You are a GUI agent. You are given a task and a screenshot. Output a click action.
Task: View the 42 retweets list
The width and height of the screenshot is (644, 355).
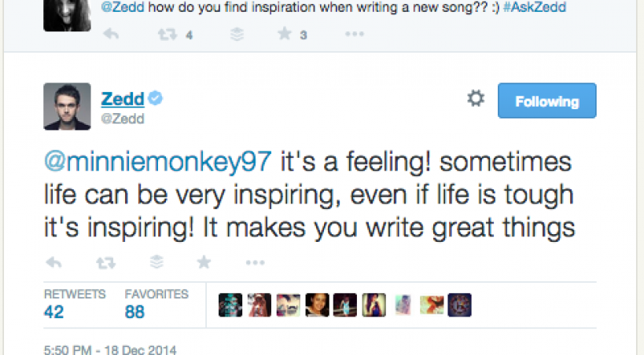tap(55, 313)
